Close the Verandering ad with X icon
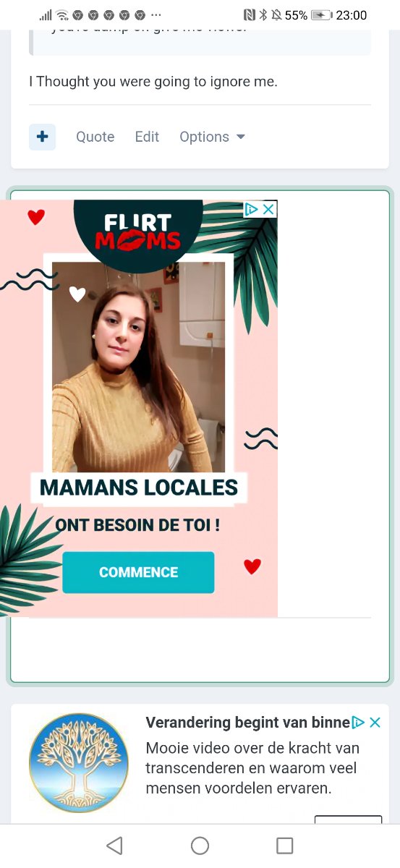Image resolution: width=400 pixels, height=868 pixels. tap(375, 722)
